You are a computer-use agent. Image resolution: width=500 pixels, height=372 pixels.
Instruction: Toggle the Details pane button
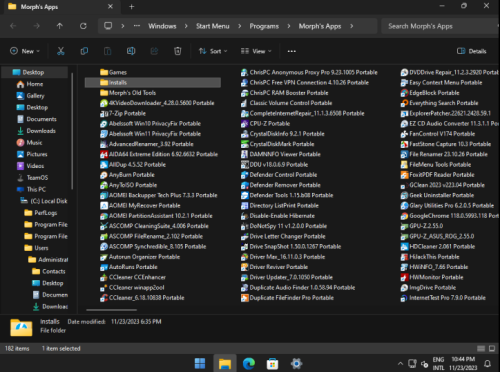[x=471, y=51]
